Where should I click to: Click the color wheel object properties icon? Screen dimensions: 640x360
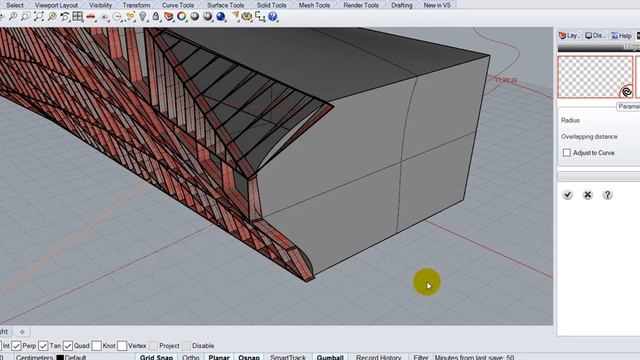pyautogui.click(x=182, y=17)
